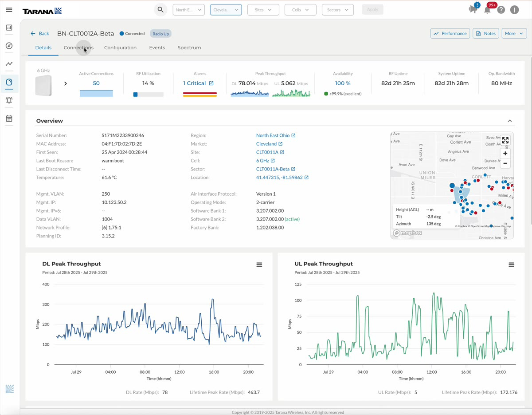Open DL Peak Throughput chart menu

[259, 265]
